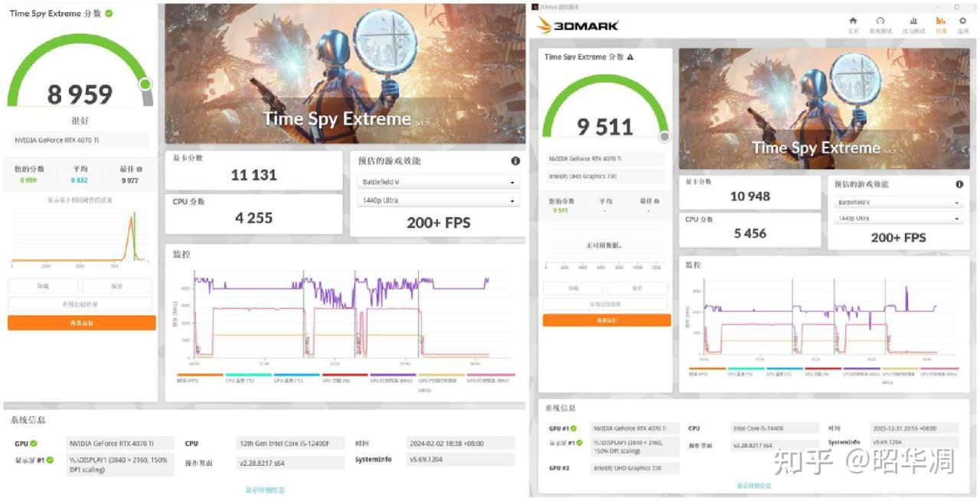Expand Battlefield V dropdown in the 8 959 window

click(x=438, y=182)
